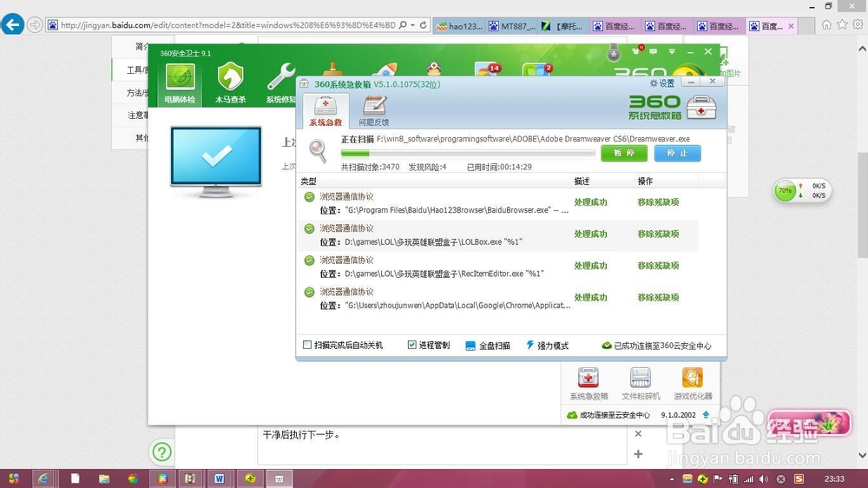The image size is (868, 488).
Task: Refresh the page in the browser
Action: pos(423,25)
